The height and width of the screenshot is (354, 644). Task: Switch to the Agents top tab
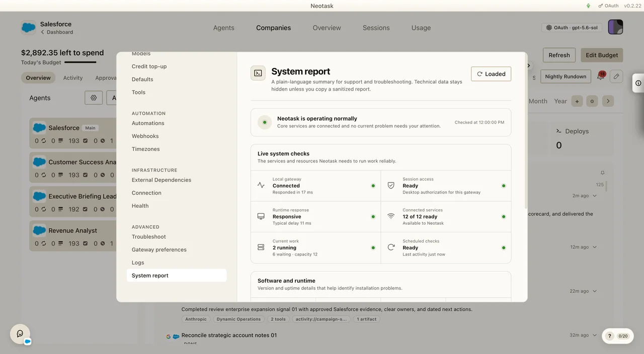point(224,28)
